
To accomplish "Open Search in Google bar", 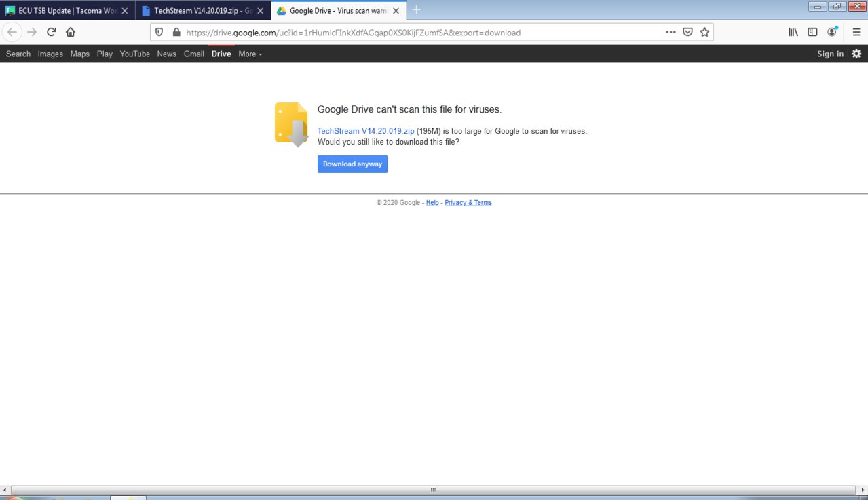I will (x=18, y=54).
